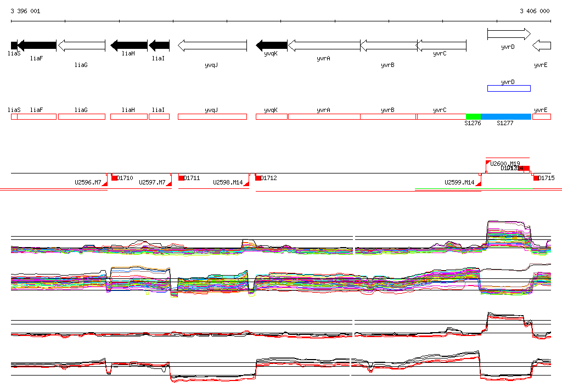The width and height of the screenshot is (562, 392).
Task: Click the red D1712 marker square
Action: pyautogui.click(x=258, y=178)
